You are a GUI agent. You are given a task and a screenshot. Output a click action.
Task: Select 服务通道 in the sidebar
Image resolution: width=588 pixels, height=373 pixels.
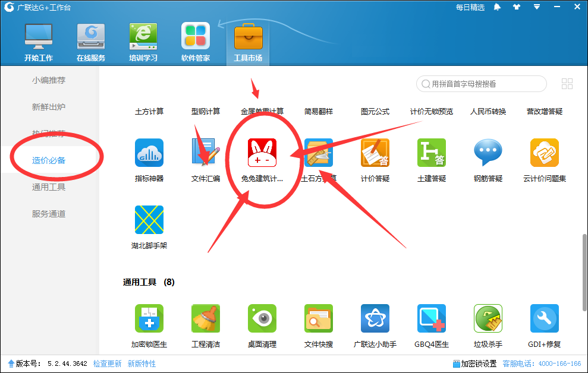(x=49, y=214)
